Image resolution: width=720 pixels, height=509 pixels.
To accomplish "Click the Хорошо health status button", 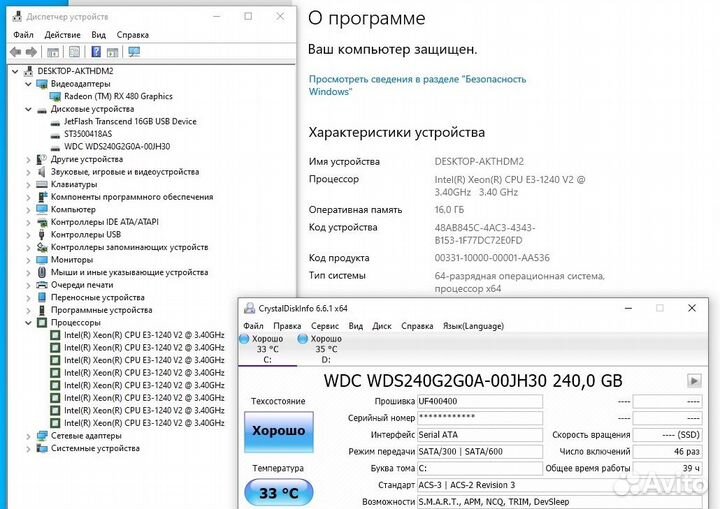I will coord(279,431).
